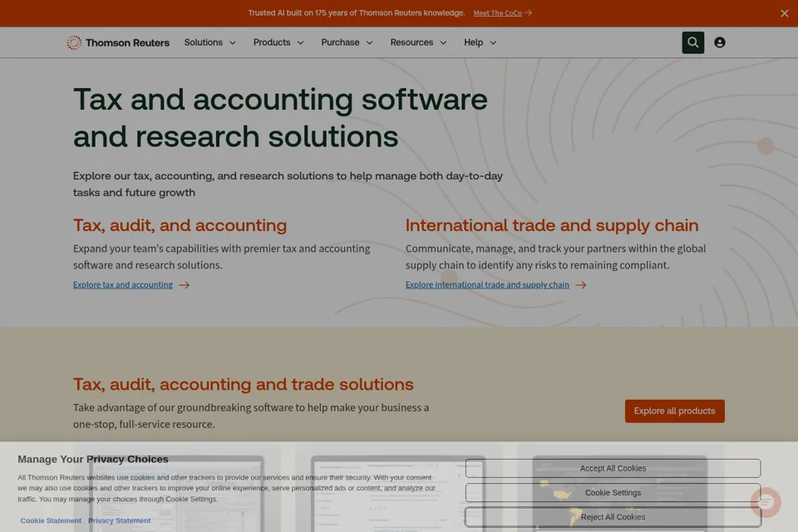
Task: Open Explore tax and accounting link
Action: (123, 284)
